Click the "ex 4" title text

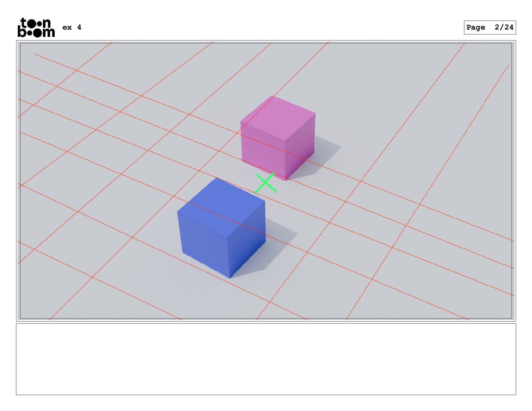coord(72,27)
